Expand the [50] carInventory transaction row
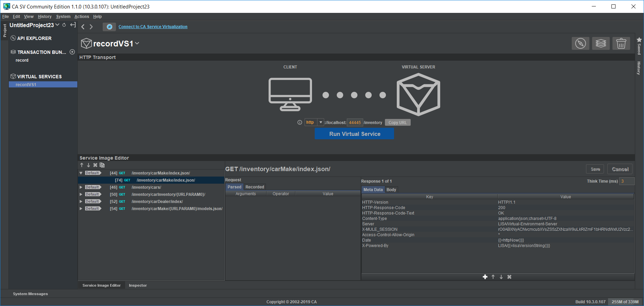Image resolution: width=644 pixels, height=306 pixels. coord(81,194)
